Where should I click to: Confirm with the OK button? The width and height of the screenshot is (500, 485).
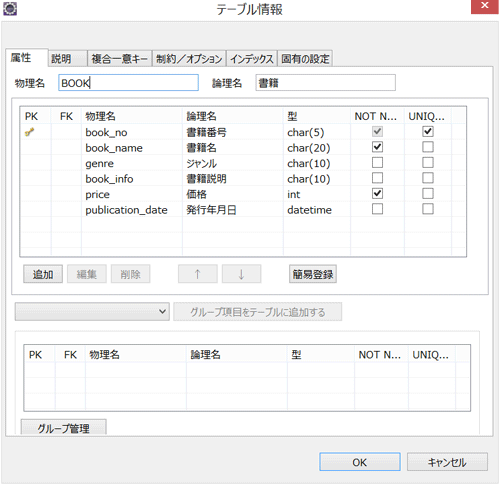pos(360,462)
